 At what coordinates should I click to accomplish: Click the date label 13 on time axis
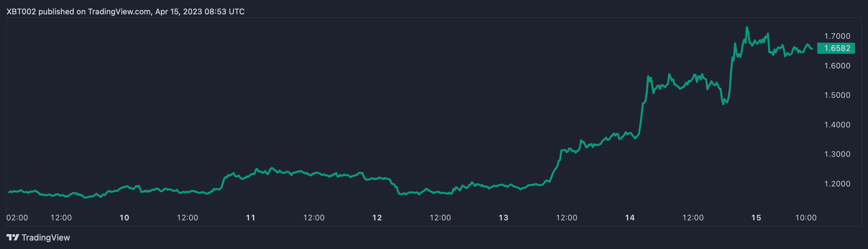(x=503, y=218)
